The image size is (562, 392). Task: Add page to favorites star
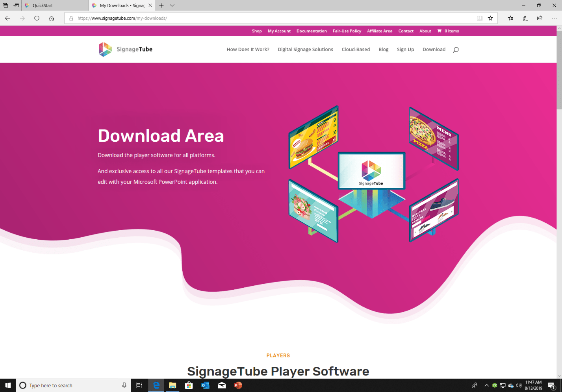click(490, 18)
